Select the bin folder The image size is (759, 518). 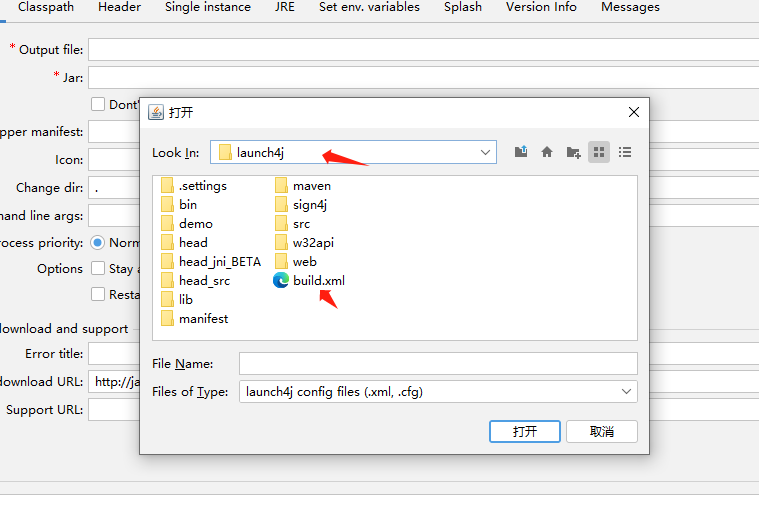(179, 204)
